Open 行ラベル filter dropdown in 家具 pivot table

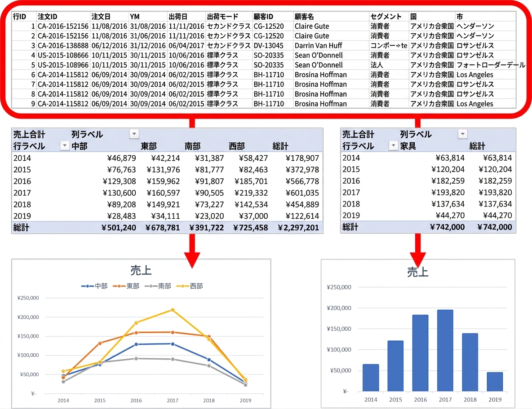point(393,146)
